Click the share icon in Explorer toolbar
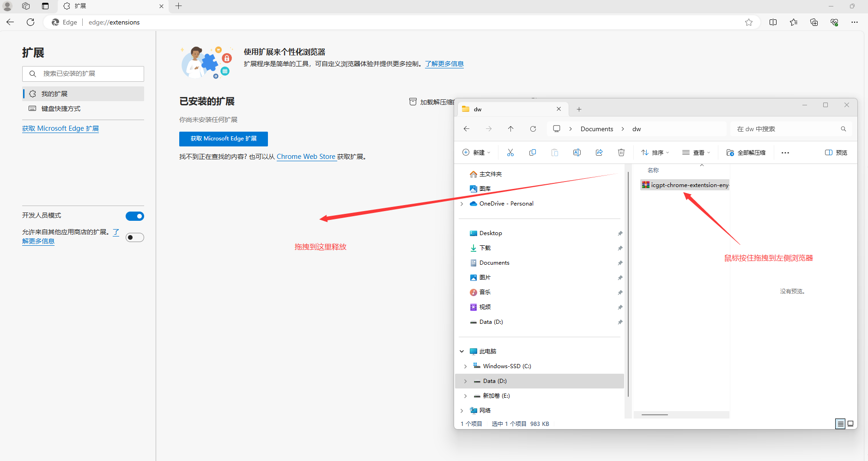Viewport: 868px width, 461px height. [599, 152]
